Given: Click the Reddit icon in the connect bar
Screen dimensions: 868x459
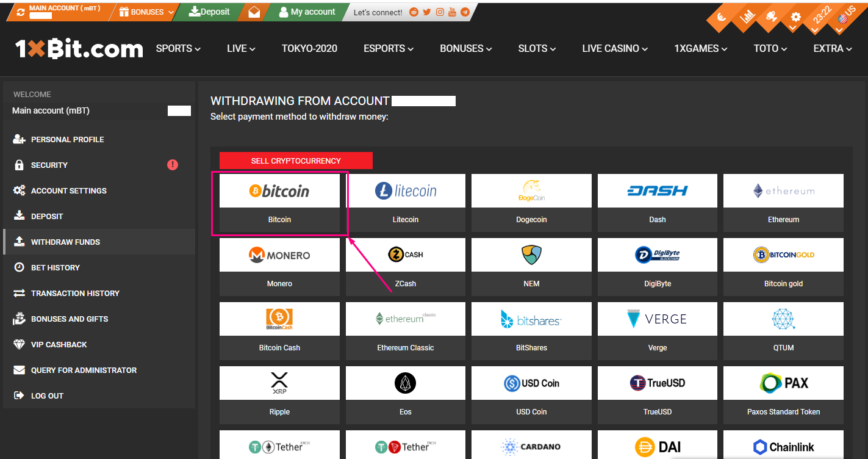Looking at the screenshot, I should (414, 12).
